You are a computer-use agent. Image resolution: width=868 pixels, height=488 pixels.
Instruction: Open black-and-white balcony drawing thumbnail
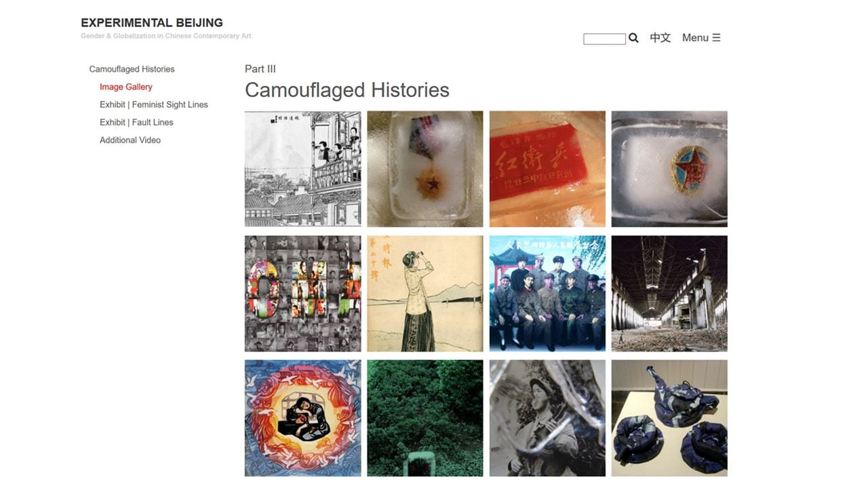[302, 169]
